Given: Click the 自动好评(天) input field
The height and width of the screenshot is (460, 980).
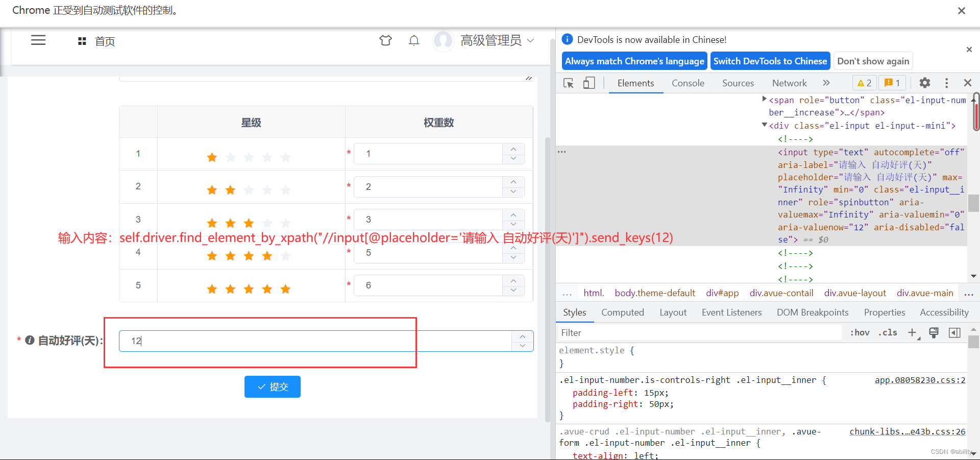Looking at the screenshot, I should [x=315, y=341].
